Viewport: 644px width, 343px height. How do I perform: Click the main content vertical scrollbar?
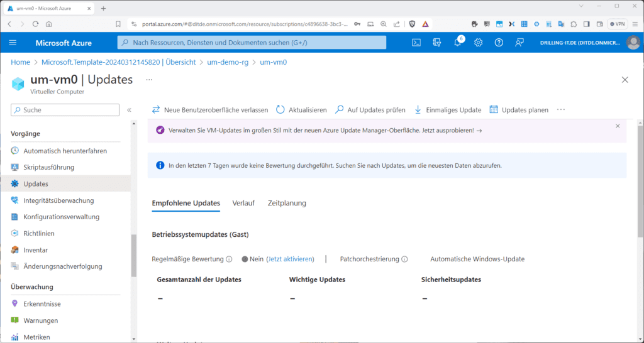point(640,182)
